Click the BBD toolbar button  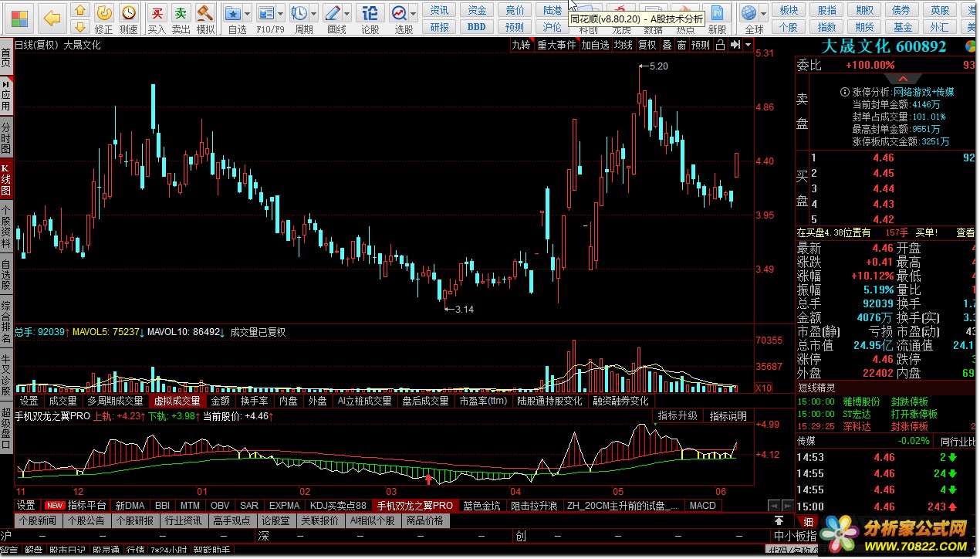(x=477, y=27)
